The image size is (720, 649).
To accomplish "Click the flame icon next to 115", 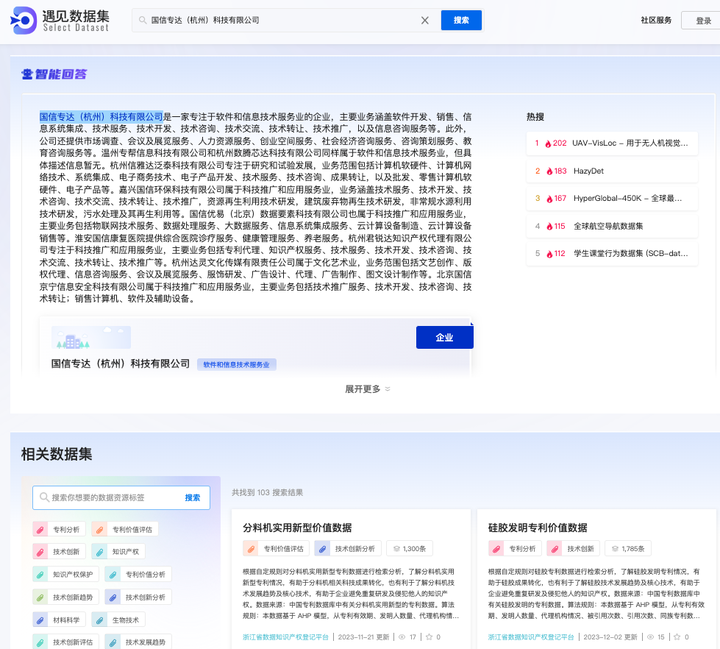I will (x=549, y=226).
